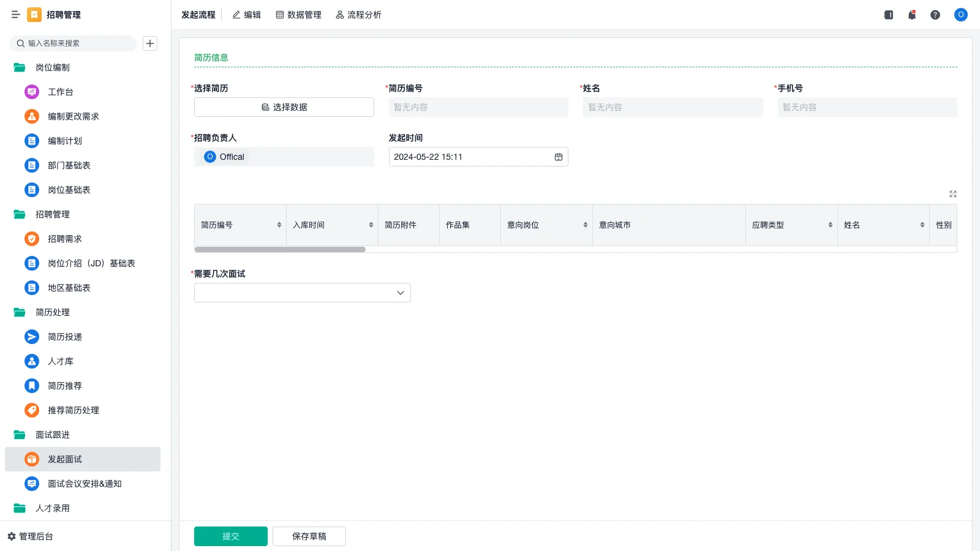Open the user avatar in top right corner
This screenshot has height=551, width=980.
click(x=960, y=15)
